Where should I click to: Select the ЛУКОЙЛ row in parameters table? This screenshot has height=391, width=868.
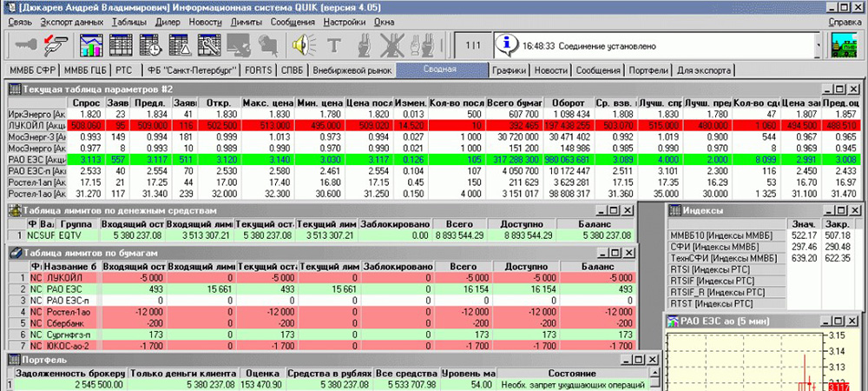click(x=433, y=125)
